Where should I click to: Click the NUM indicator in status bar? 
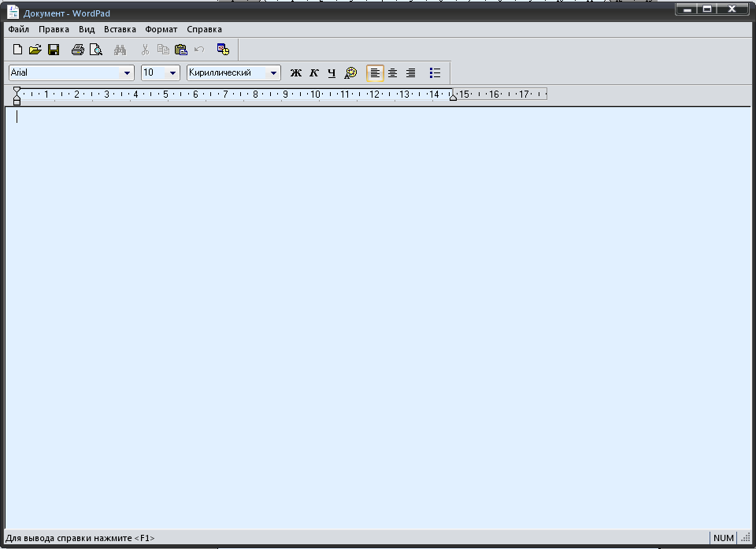[723, 538]
